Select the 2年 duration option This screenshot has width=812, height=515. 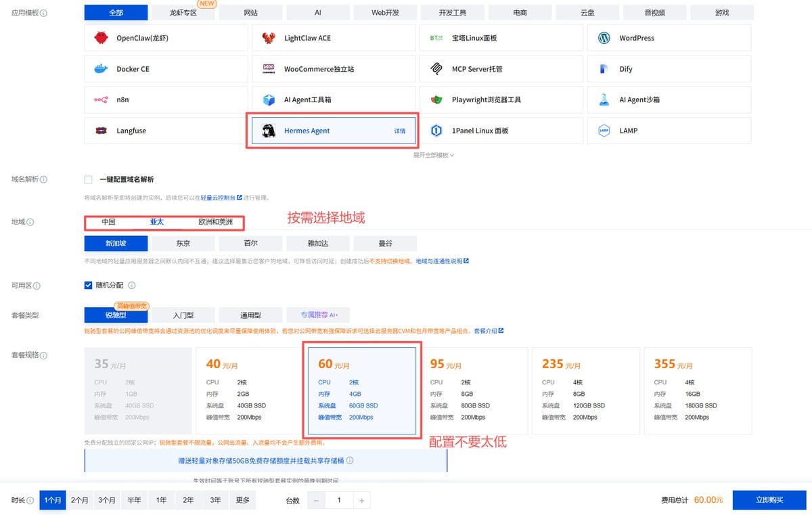pyautogui.click(x=188, y=500)
